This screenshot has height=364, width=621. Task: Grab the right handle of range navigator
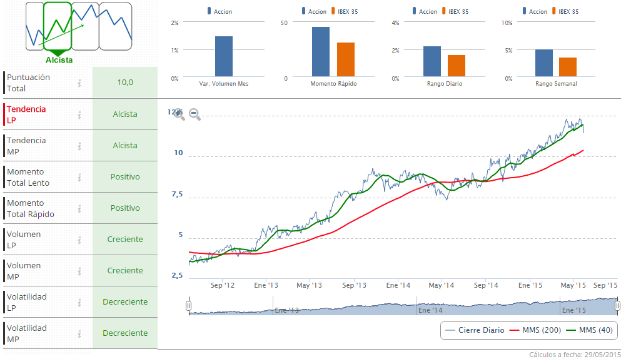click(x=617, y=306)
